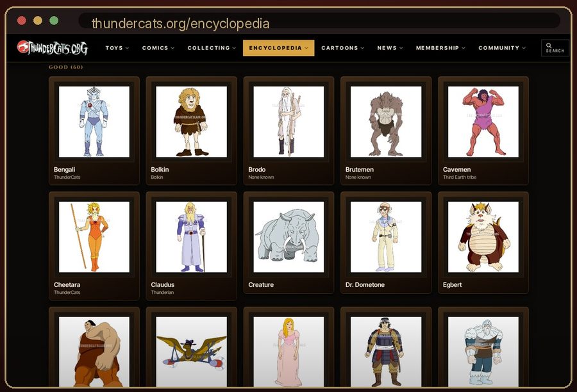Open the blonde woman in pink dress thumbnail
The height and width of the screenshot is (392, 577).
[288, 352]
